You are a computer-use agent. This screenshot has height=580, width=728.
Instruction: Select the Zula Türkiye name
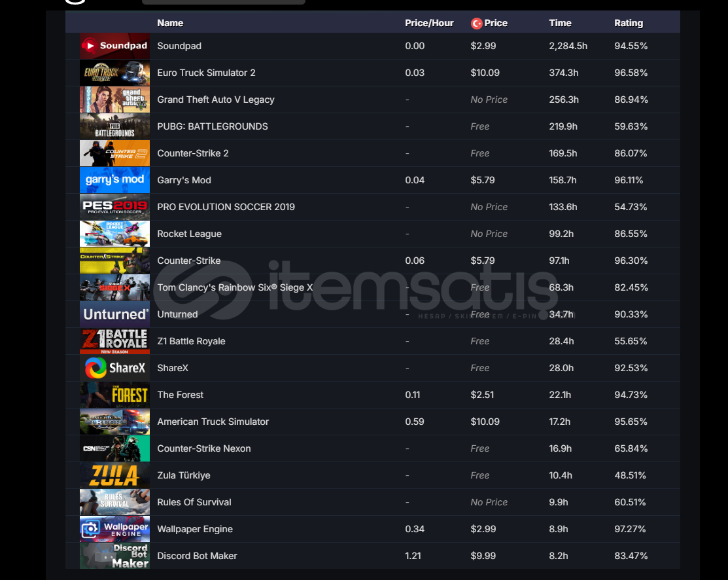183,475
